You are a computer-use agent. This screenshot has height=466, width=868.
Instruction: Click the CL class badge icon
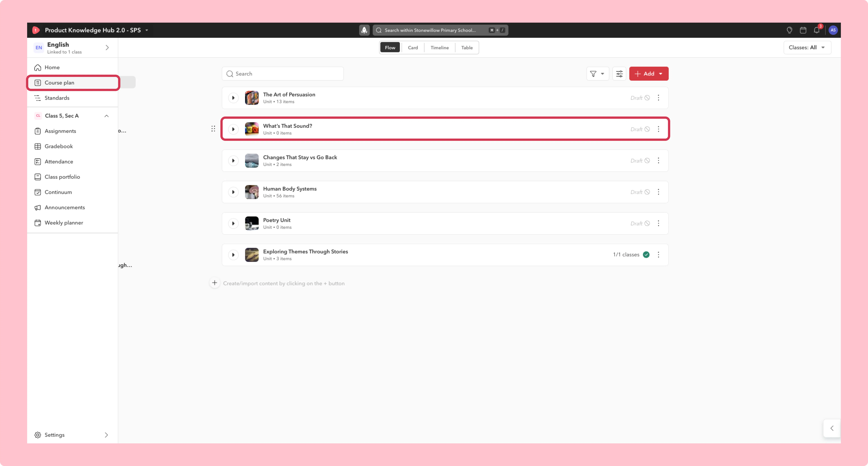[x=38, y=116]
